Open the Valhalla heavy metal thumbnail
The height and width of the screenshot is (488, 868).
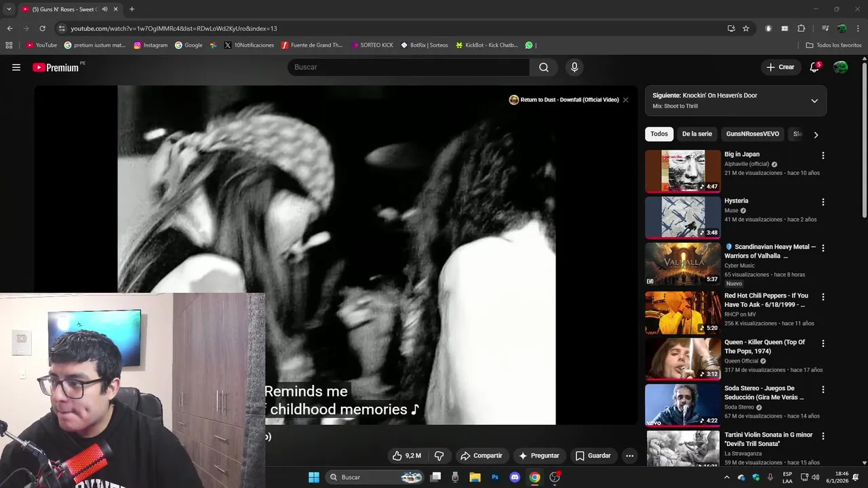[x=683, y=264]
